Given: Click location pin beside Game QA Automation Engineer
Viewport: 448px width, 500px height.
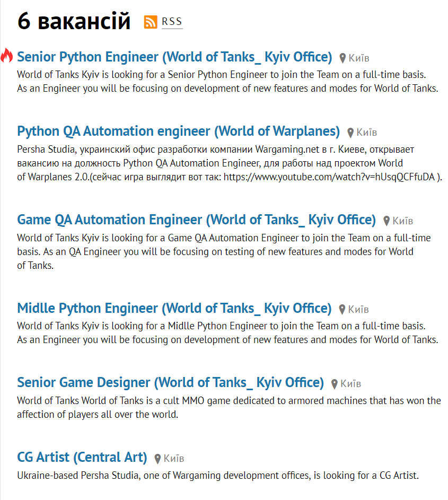Looking at the screenshot, I should [x=386, y=221].
